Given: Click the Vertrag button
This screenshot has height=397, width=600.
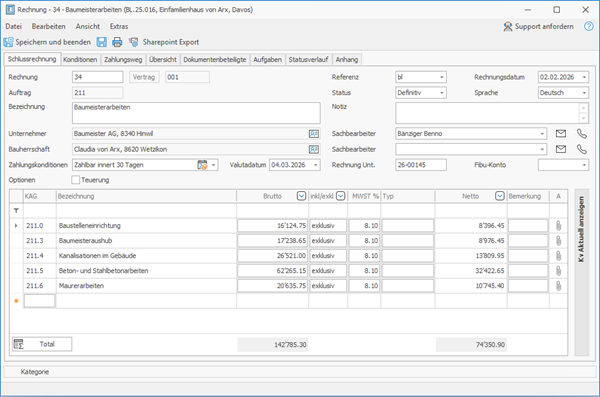Looking at the screenshot, I should point(144,77).
